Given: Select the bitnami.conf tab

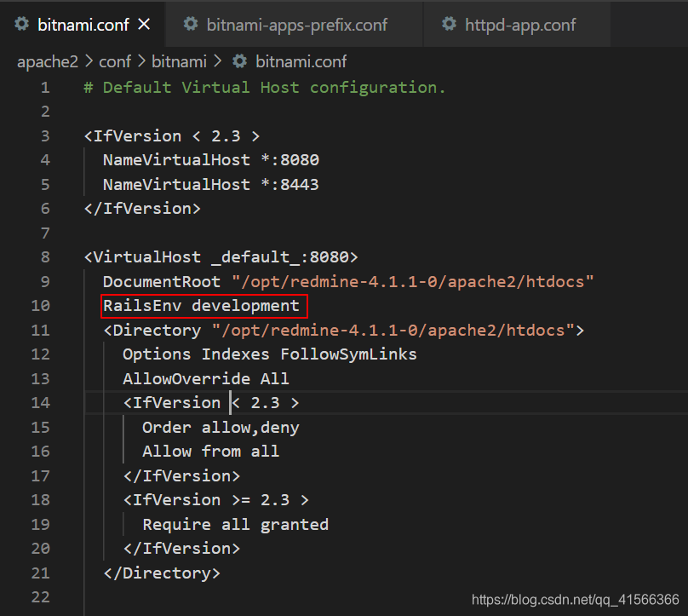Looking at the screenshot, I should pos(83,25).
